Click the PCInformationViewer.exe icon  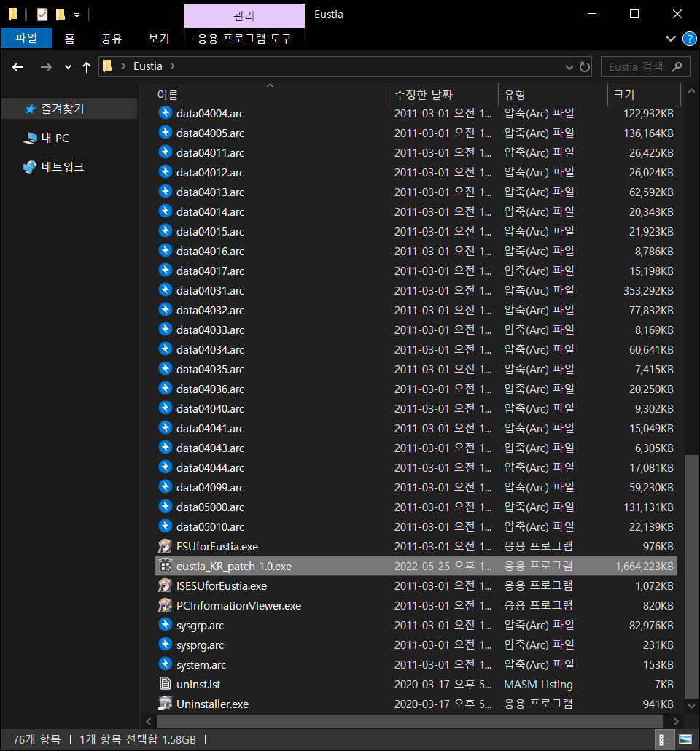[x=166, y=605]
